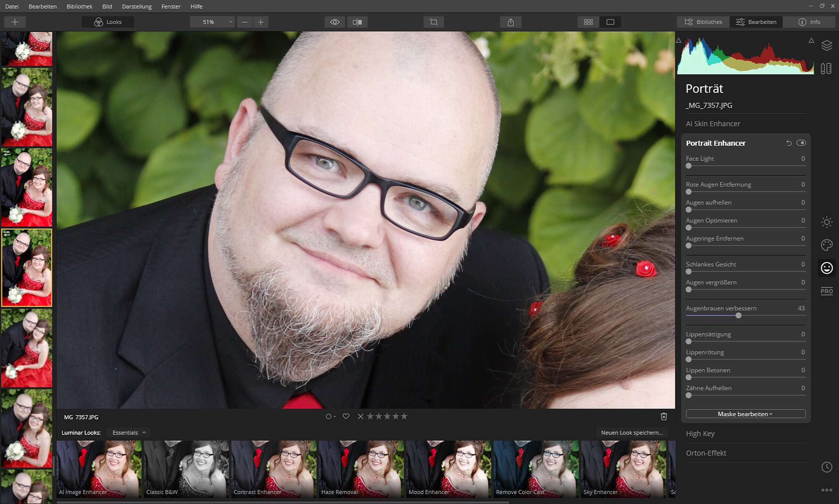Viewport: 839px width, 504px height.
Task: Open the Bild menu
Action: pos(107,6)
